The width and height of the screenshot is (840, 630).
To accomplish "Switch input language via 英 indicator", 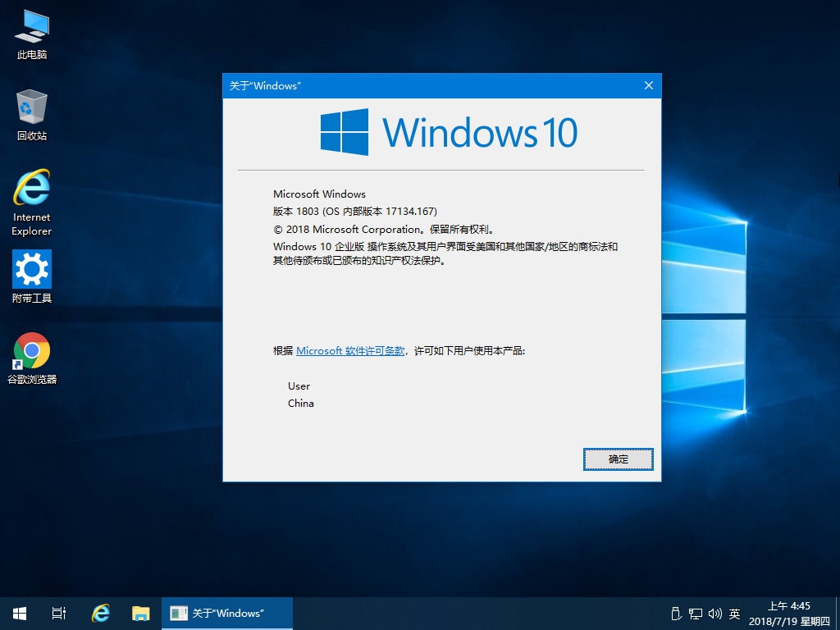I will pyautogui.click(x=734, y=614).
